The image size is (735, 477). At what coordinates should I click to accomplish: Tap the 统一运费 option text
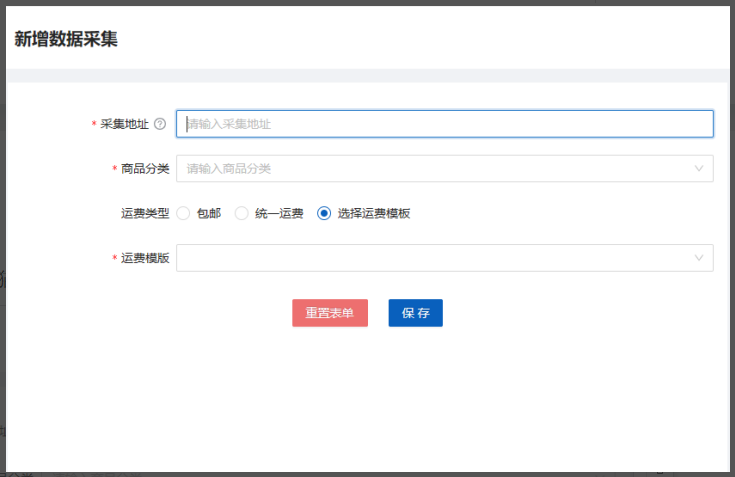pos(278,213)
